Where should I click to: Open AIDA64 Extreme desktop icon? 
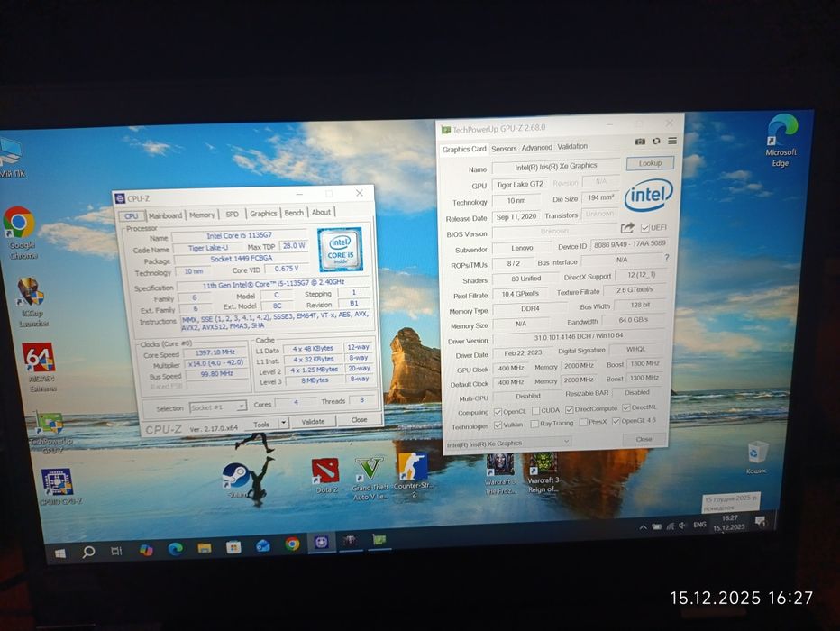(x=40, y=367)
